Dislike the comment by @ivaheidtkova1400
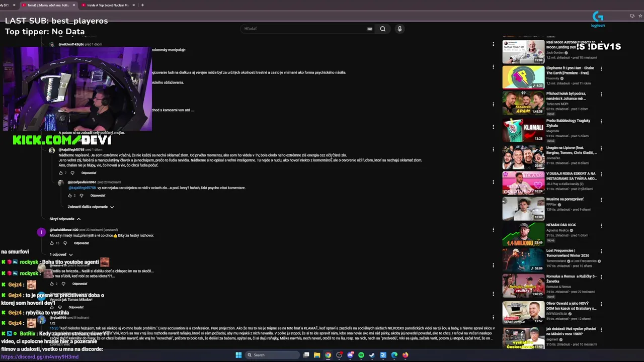 point(65,243)
